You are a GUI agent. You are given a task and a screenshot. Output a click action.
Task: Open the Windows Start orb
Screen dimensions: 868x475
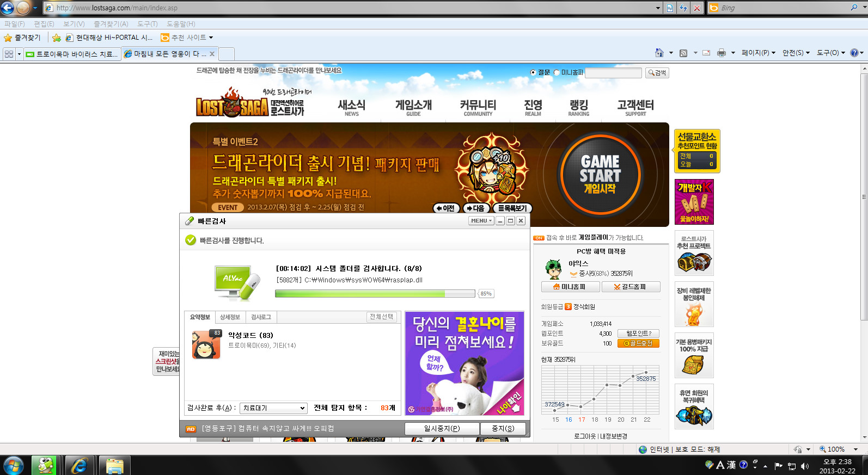(x=13, y=466)
